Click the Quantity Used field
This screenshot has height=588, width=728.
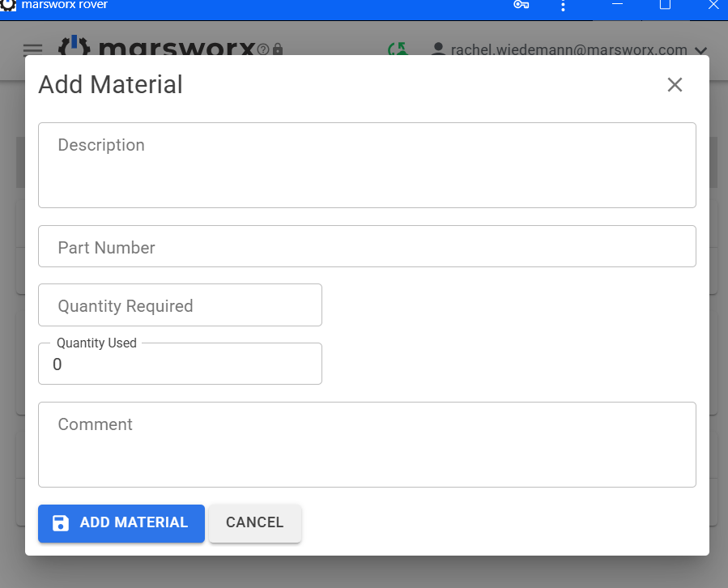pyautogui.click(x=180, y=364)
